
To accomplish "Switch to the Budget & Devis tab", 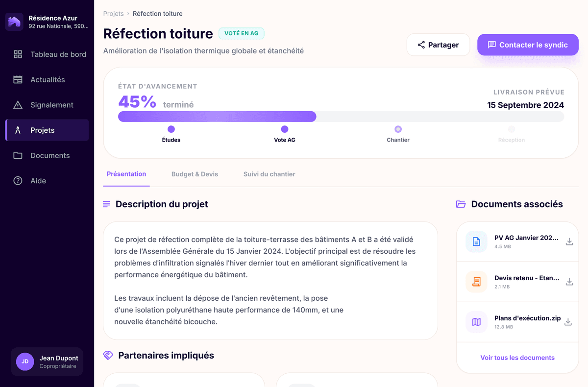I will point(195,174).
